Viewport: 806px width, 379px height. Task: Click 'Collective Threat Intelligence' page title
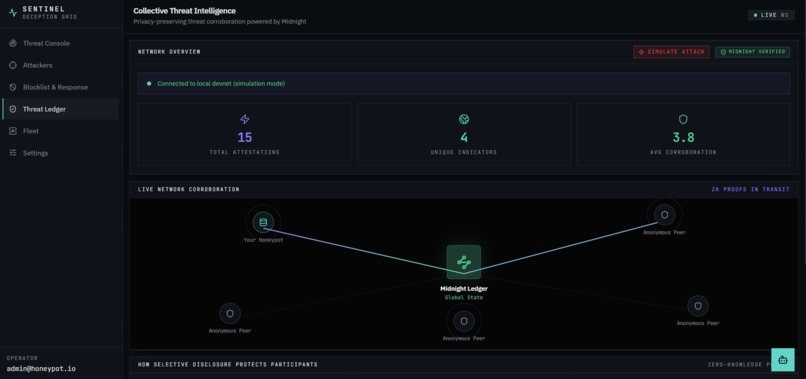point(185,10)
